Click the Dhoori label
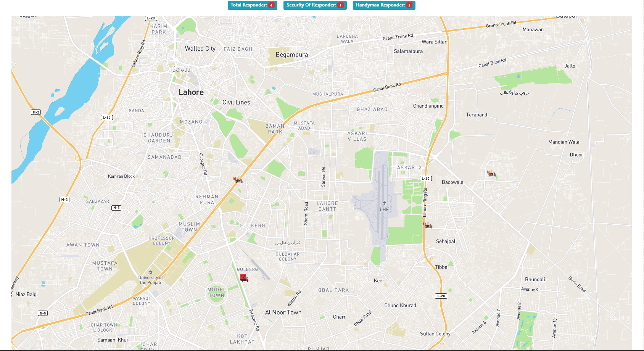This screenshot has height=351, width=644. 577,155
